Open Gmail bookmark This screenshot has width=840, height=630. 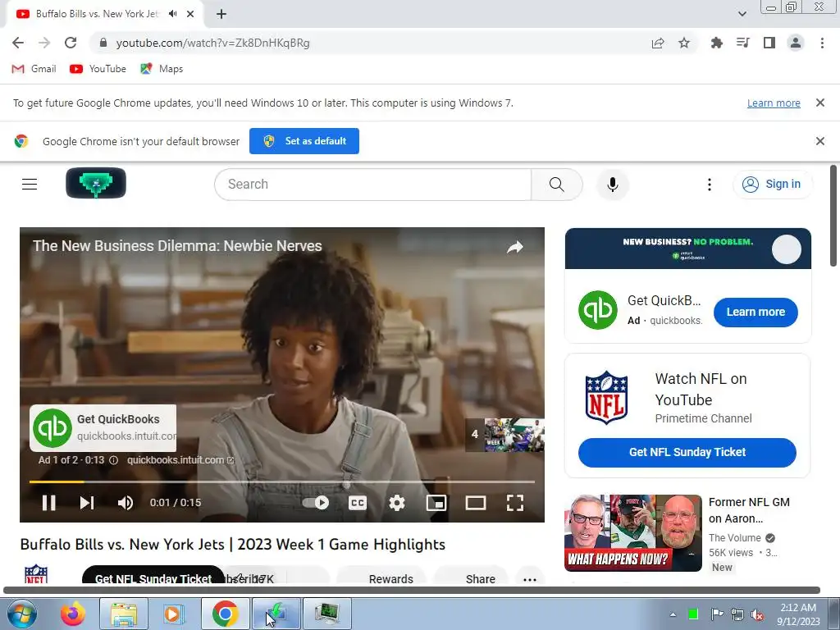pos(34,69)
